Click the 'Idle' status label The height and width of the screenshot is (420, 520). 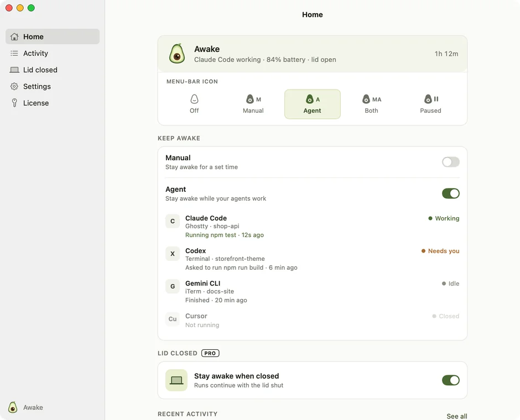(454, 283)
